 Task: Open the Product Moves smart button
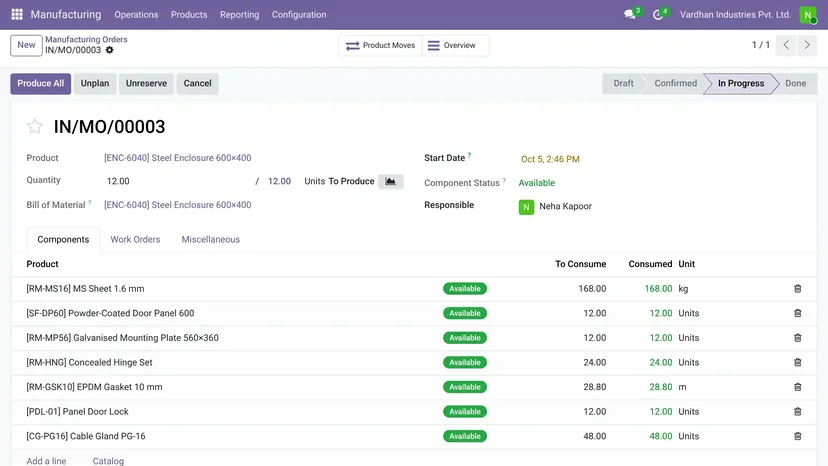[380, 45]
